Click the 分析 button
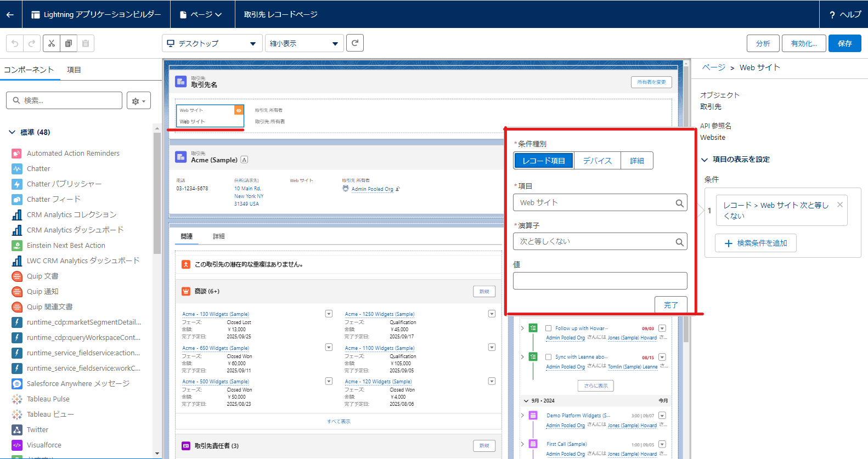 [763, 43]
